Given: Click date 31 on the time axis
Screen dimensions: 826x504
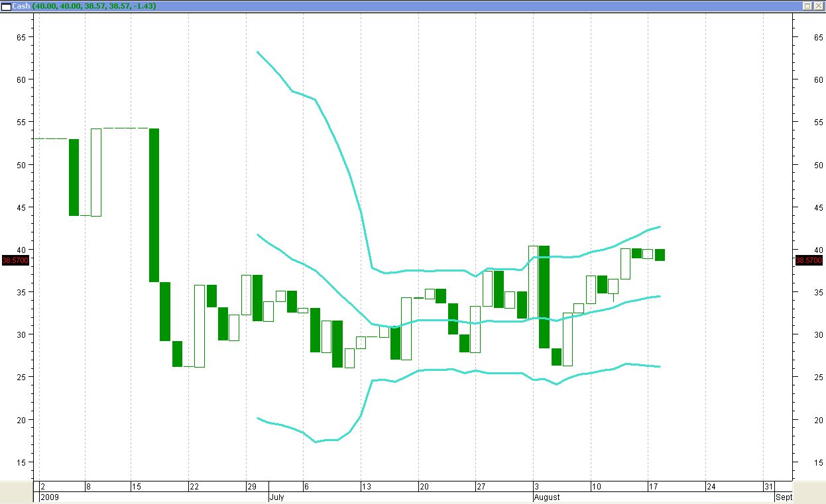Looking at the screenshot, I should (x=768, y=486).
